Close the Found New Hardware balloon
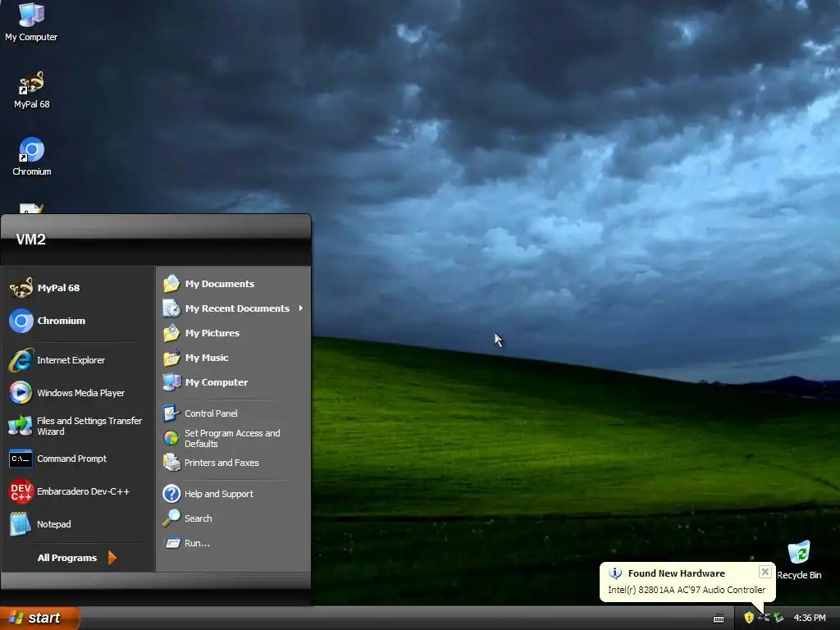The image size is (840, 630). coord(765,572)
